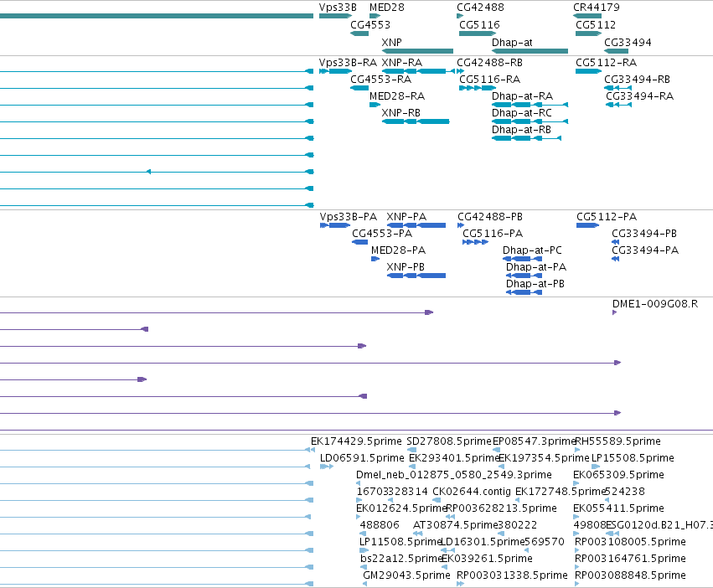
Task: Click transcript XNP-RA label
Action: [x=402, y=62]
